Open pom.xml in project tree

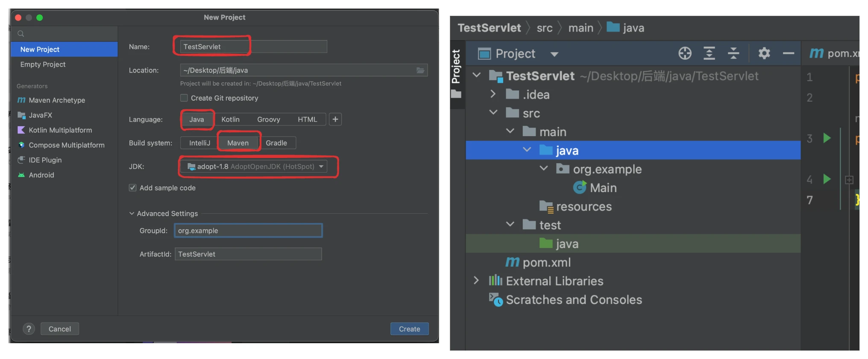click(538, 262)
